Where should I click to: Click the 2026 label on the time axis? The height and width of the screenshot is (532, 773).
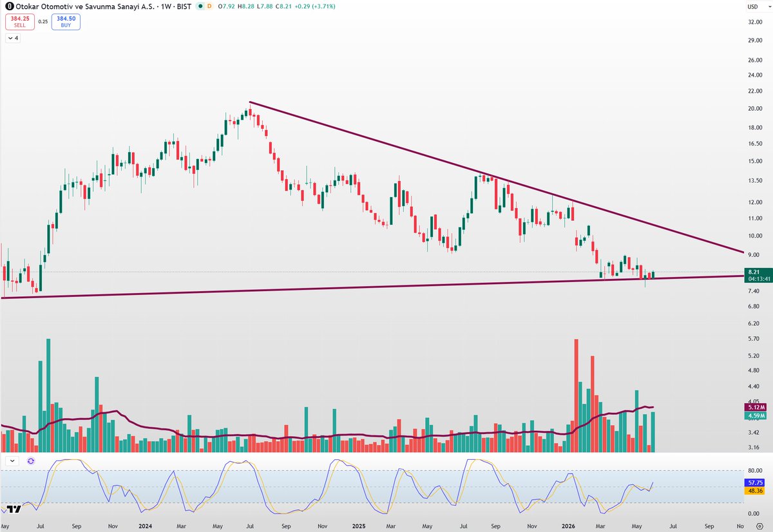(x=569, y=526)
